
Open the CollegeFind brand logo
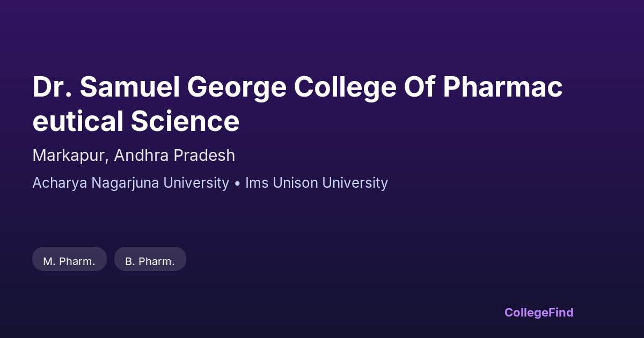pos(538,312)
